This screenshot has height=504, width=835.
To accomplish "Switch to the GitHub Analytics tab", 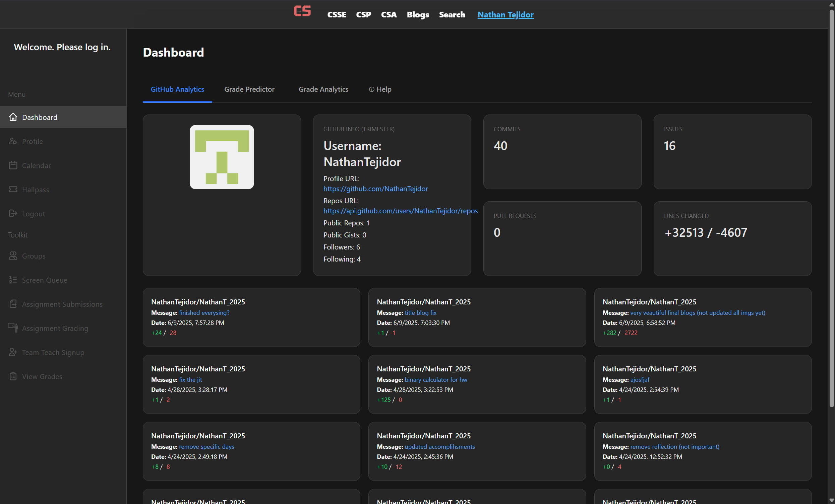I will click(177, 89).
